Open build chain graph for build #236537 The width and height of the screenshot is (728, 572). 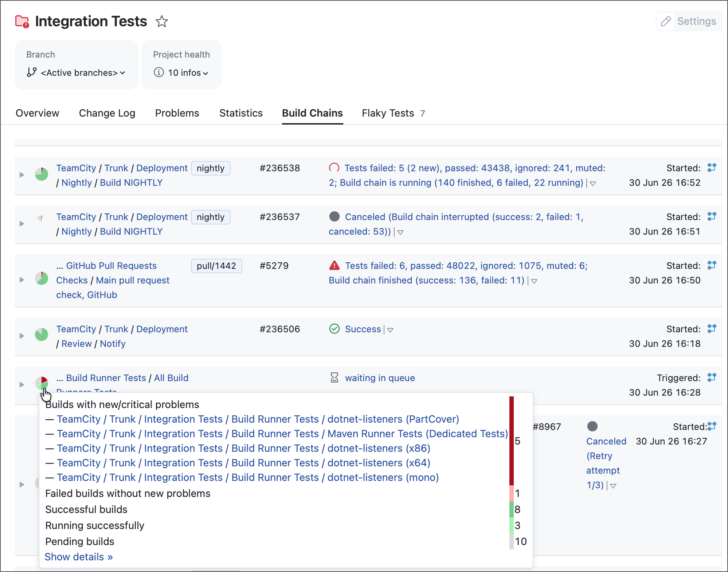point(712,216)
